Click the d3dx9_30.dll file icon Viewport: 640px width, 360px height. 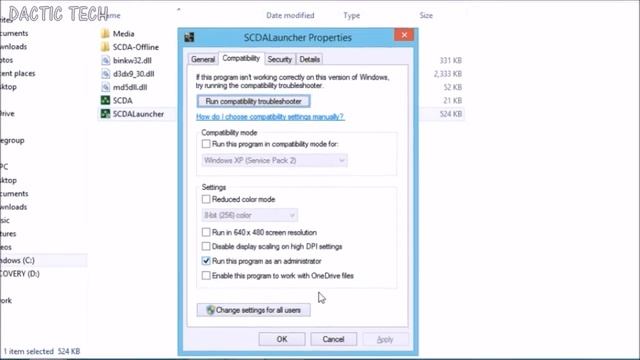(x=106, y=74)
